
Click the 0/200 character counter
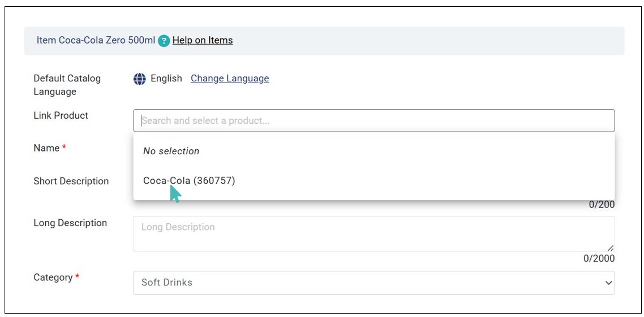coord(602,205)
